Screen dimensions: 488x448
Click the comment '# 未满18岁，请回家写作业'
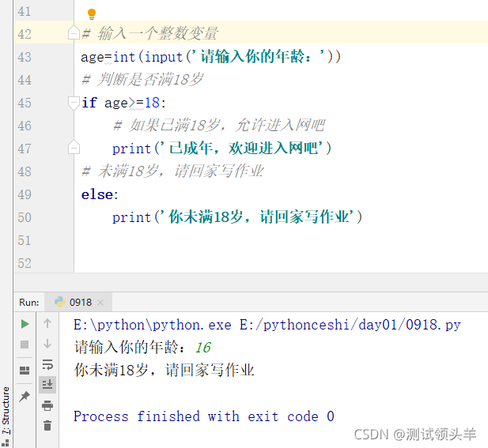172,171
